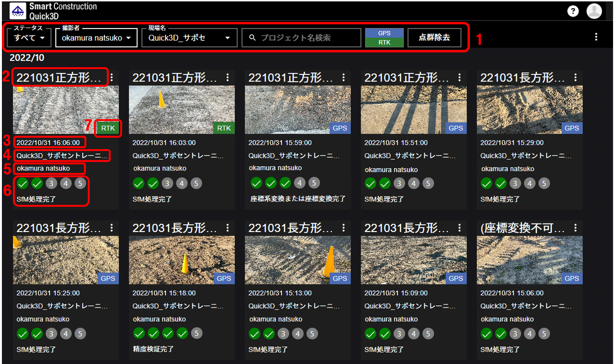Focus the プロジェクト名検索 search field

(x=302, y=38)
